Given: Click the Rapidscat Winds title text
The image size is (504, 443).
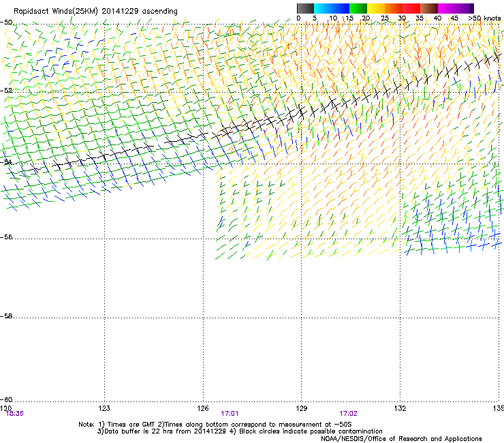Looking at the screenshot, I should 95,12.
